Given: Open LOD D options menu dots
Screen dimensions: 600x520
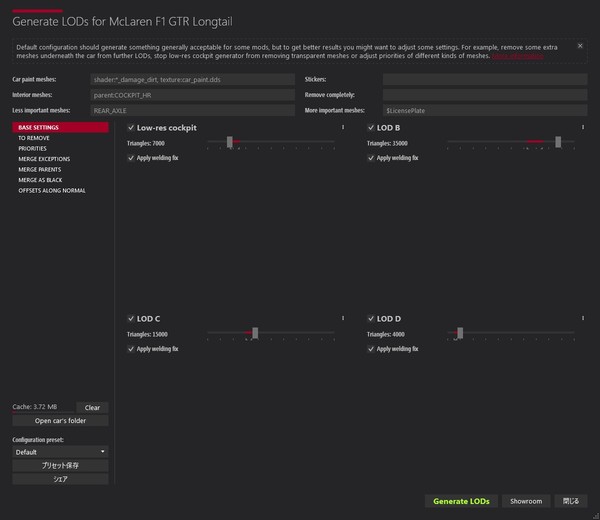Looking at the screenshot, I should coord(583,318).
